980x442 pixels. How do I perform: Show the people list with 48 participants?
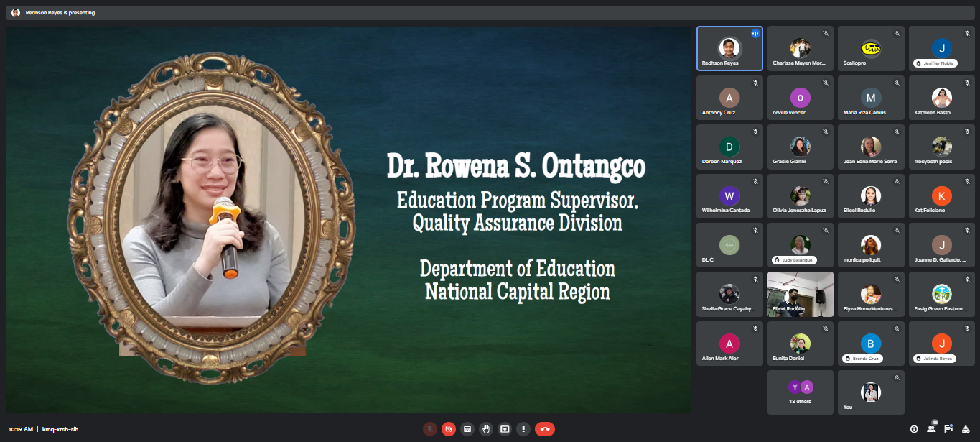coord(931,429)
